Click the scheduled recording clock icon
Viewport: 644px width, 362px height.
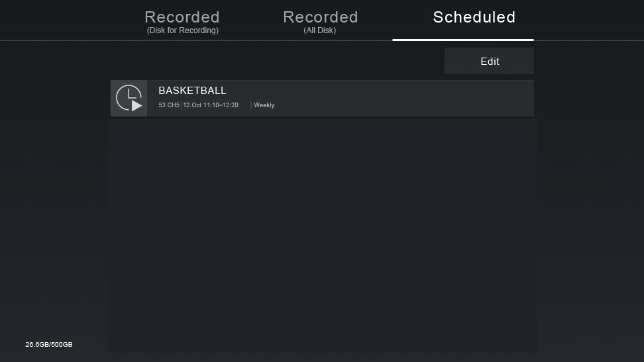tap(129, 98)
